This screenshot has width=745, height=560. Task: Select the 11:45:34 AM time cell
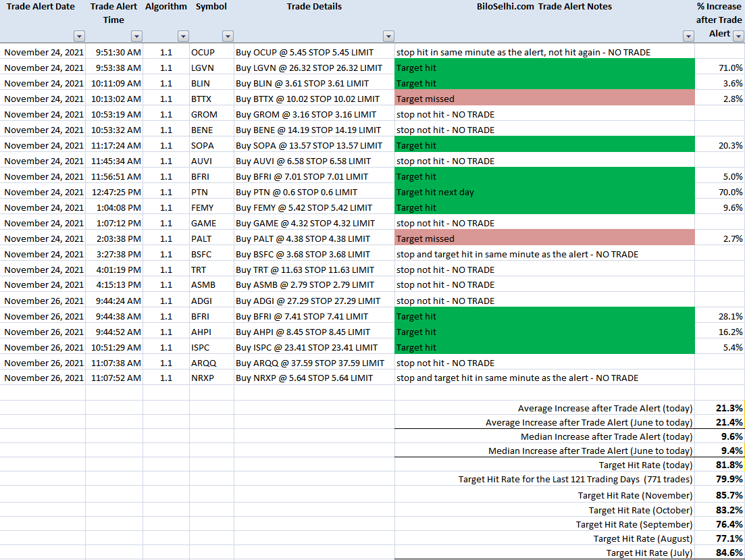pyautogui.click(x=114, y=161)
